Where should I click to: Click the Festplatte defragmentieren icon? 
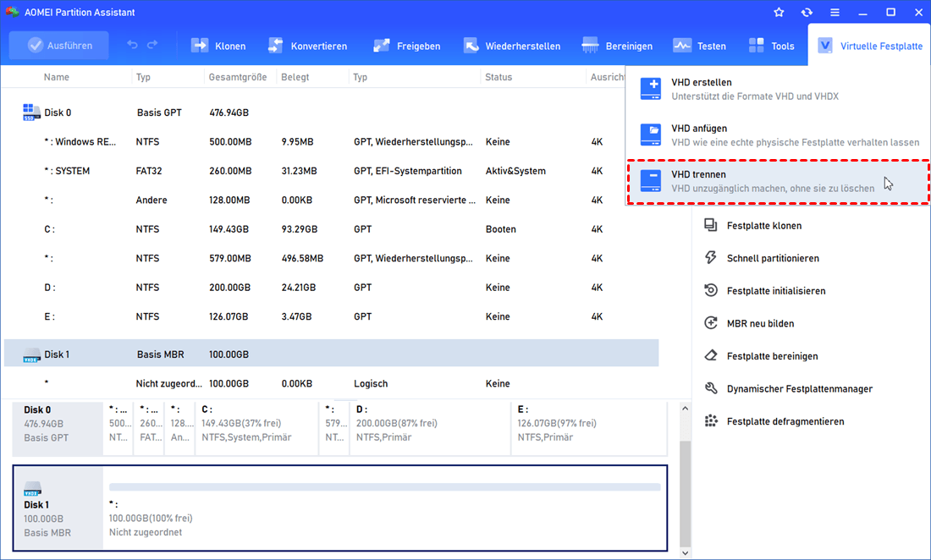click(x=711, y=421)
